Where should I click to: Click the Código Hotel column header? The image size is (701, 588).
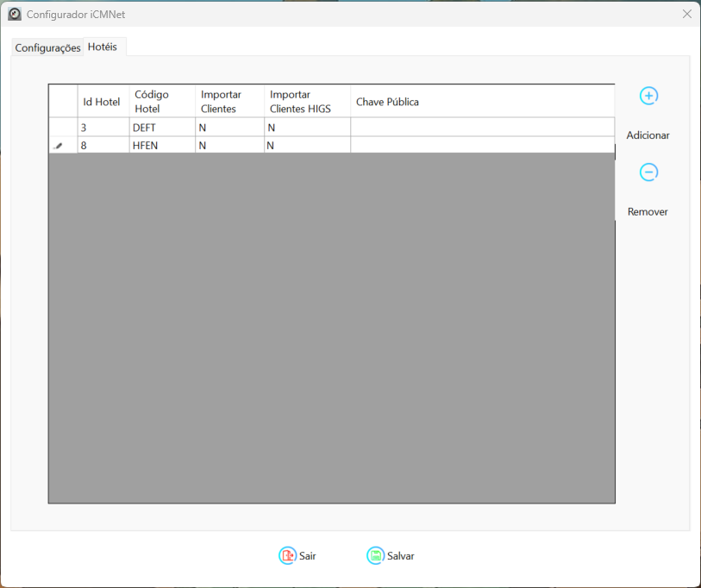click(162, 102)
